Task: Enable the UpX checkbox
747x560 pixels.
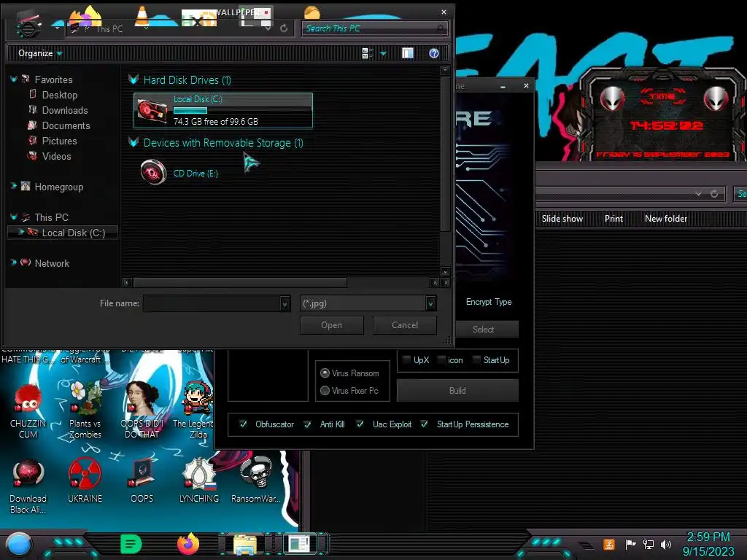Action: (406, 359)
